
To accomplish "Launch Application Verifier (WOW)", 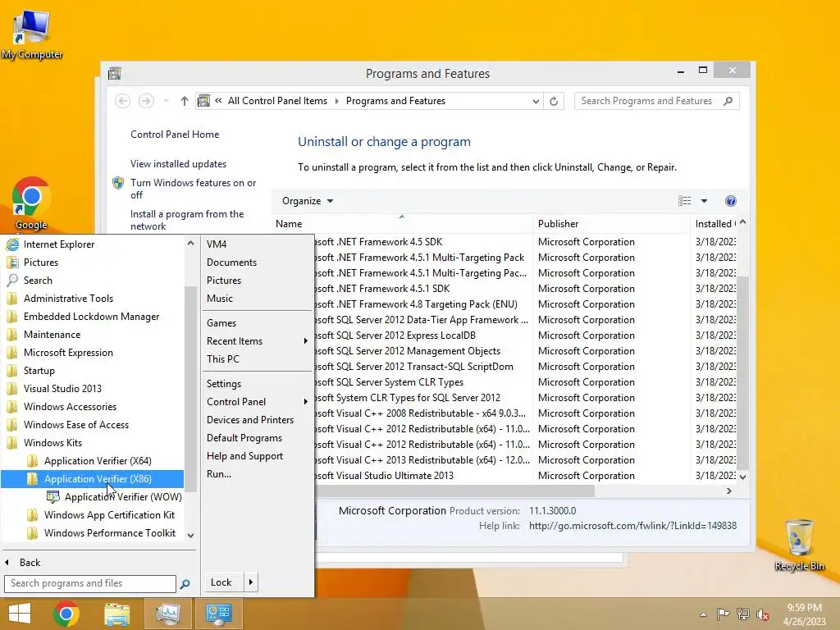I will (x=114, y=497).
